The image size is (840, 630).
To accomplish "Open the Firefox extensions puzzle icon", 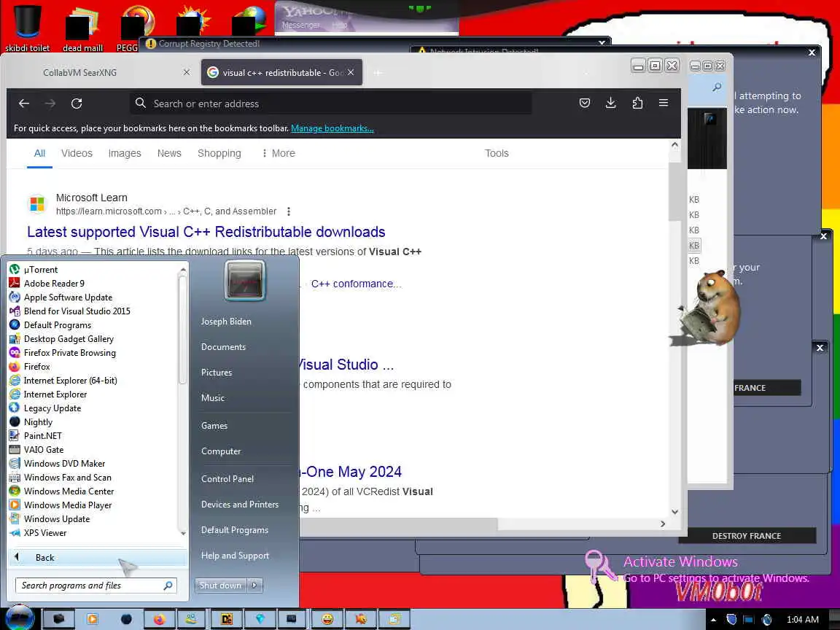I will click(x=637, y=103).
